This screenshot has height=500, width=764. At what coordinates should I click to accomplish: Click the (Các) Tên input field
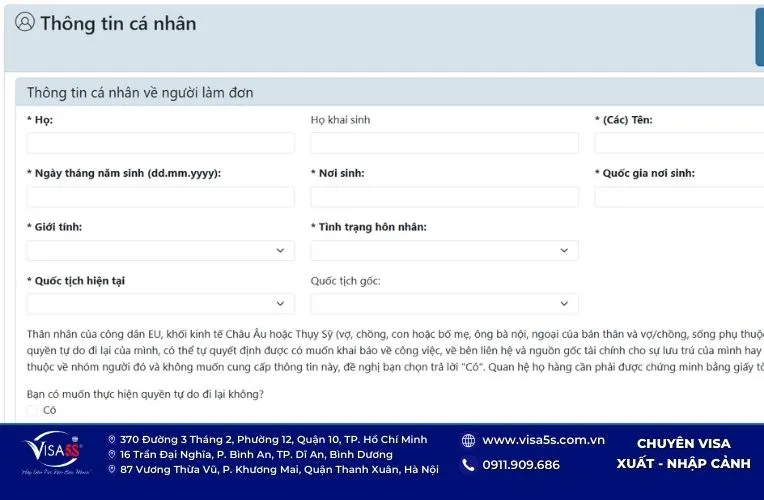coord(679,143)
